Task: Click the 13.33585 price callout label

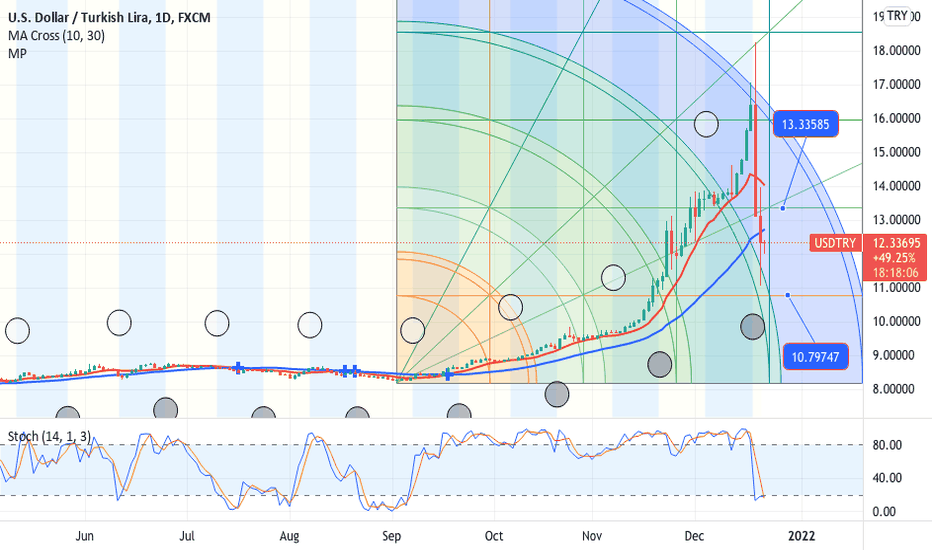Action: click(x=805, y=124)
